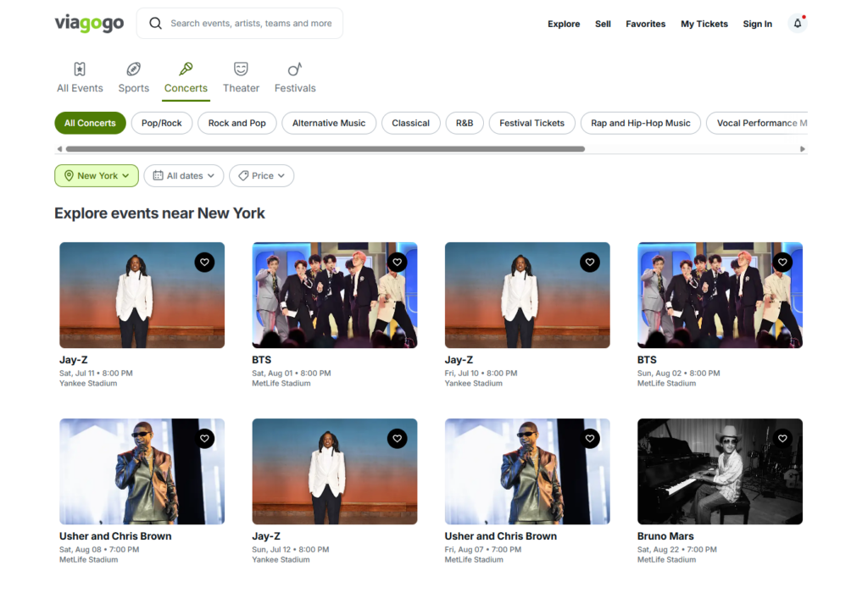Filter by Rock and Pop
Viewport: 868px width, 593px height.
click(237, 123)
